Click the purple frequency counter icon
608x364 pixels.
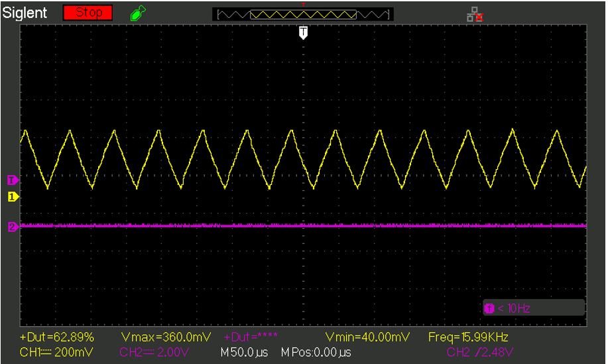coord(489,308)
